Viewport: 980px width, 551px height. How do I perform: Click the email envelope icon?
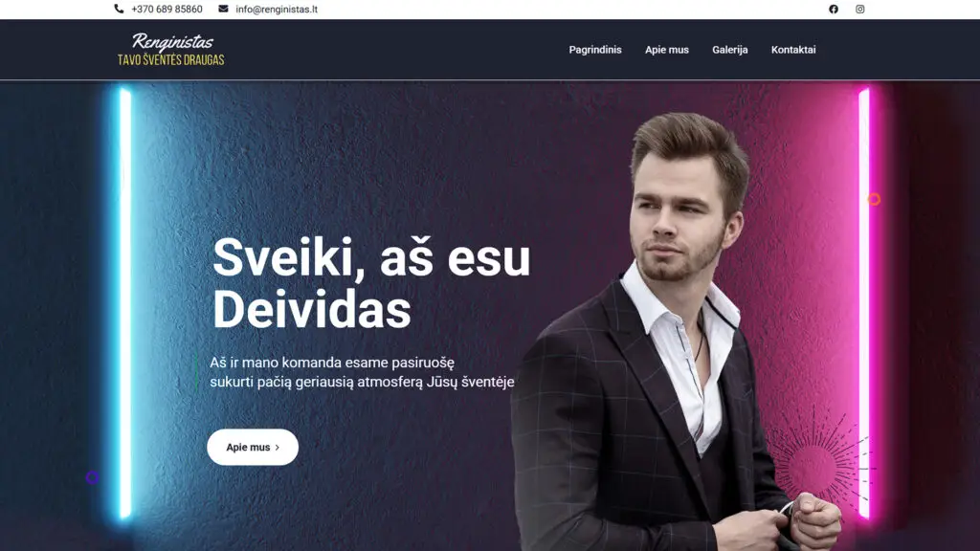click(x=223, y=9)
